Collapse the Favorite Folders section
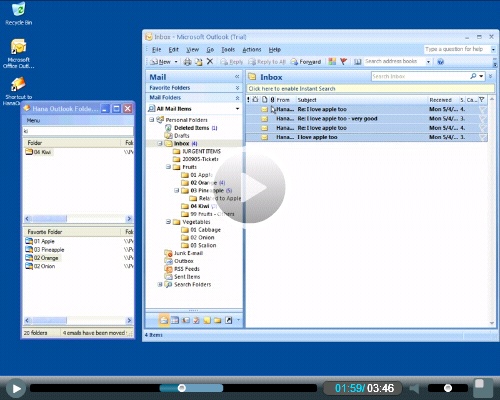The image size is (500, 400). [x=237, y=88]
